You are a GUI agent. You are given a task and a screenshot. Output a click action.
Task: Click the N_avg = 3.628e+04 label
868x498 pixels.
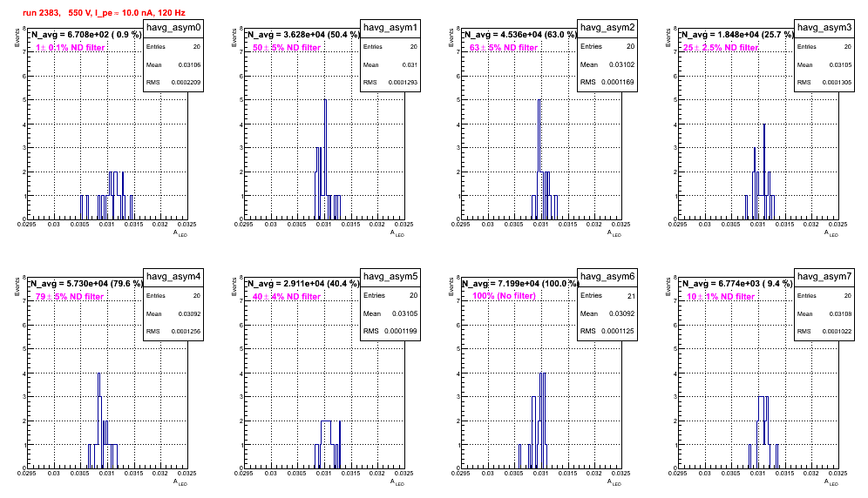pyautogui.click(x=302, y=34)
